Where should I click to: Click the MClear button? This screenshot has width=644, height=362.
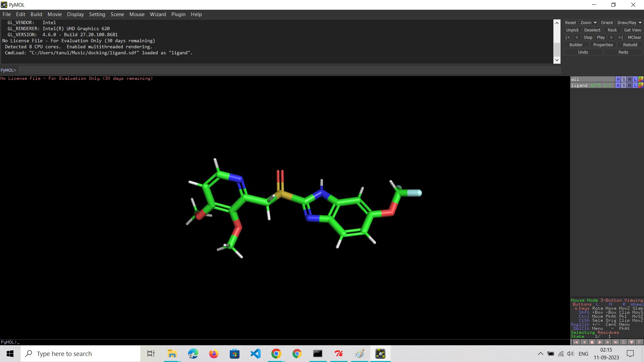(x=634, y=38)
